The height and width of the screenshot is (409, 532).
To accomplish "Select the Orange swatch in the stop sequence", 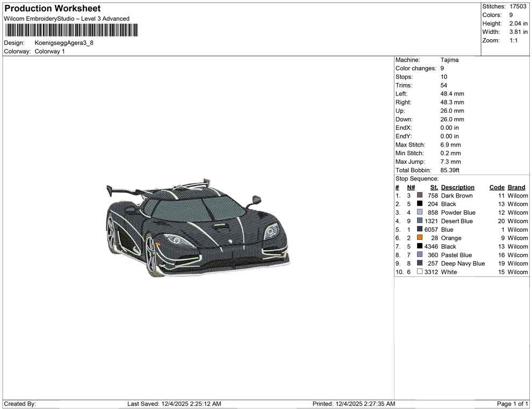I will click(419, 238).
